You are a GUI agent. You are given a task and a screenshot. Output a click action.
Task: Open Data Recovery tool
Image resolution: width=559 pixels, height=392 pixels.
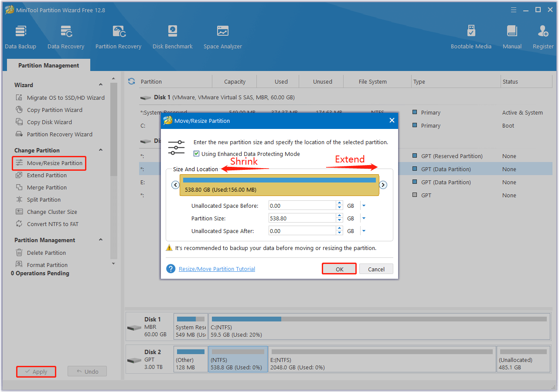coord(66,37)
